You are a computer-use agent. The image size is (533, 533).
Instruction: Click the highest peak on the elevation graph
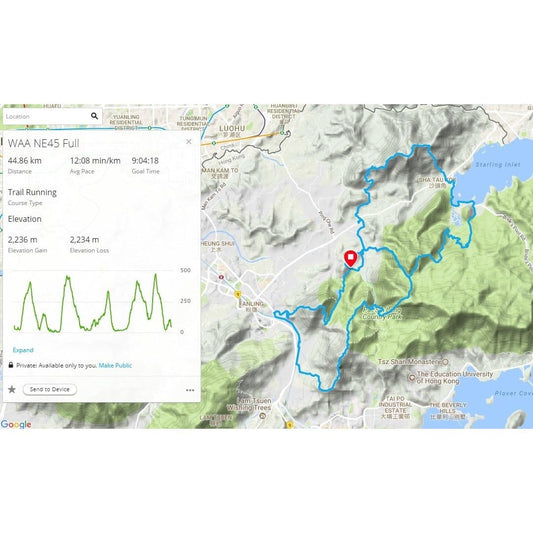tap(155, 275)
